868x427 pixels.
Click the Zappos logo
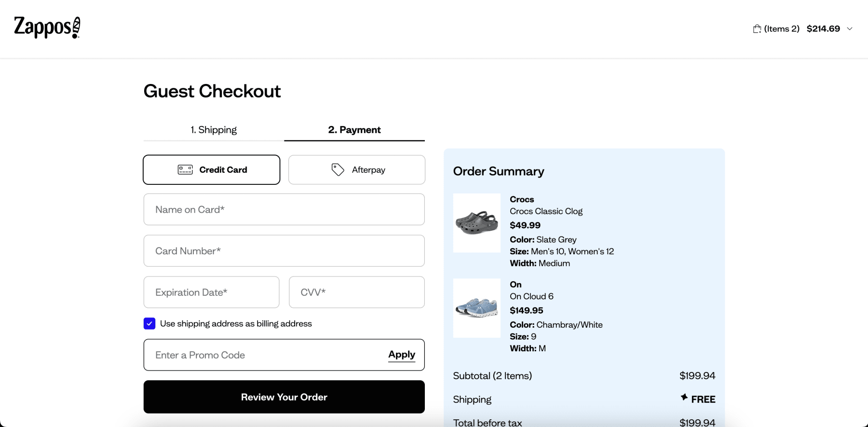47,28
